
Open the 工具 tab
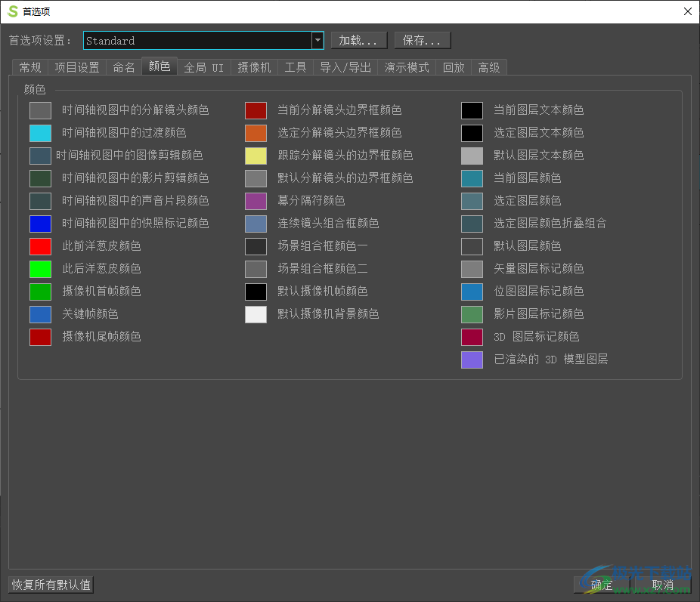pos(296,67)
